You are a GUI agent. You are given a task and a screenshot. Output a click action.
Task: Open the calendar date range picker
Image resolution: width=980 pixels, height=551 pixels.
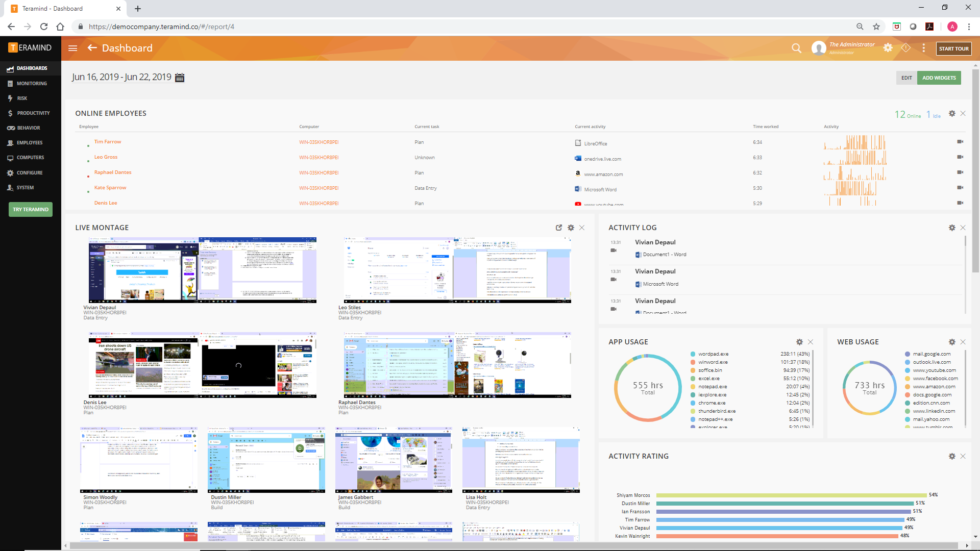coord(180,78)
